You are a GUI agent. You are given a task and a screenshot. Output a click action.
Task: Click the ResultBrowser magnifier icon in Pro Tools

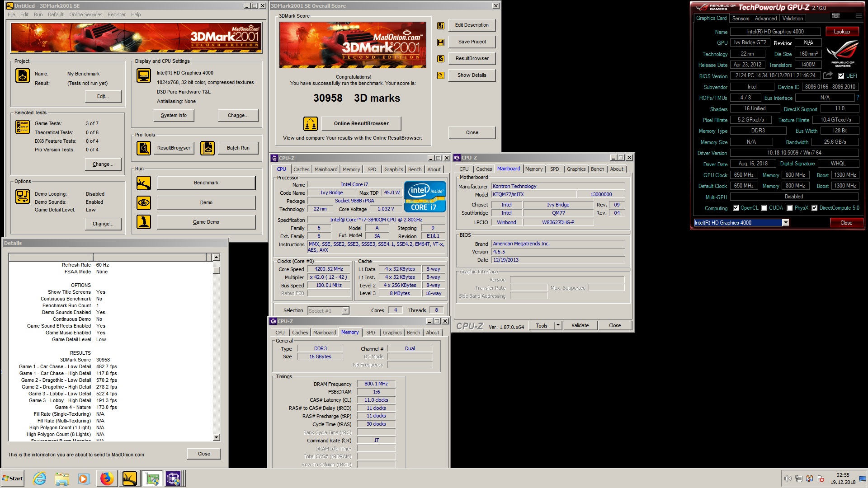pos(144,148)
